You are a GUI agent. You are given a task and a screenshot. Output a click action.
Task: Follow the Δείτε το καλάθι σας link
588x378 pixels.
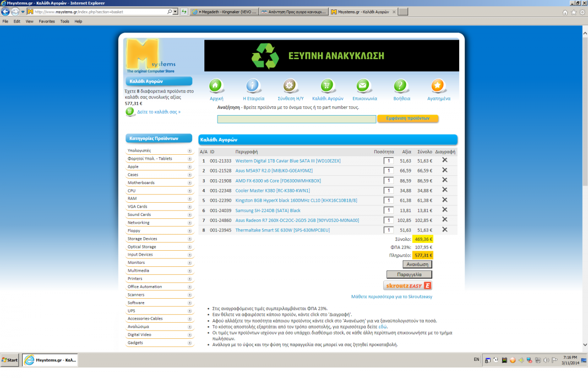(159, 112)
